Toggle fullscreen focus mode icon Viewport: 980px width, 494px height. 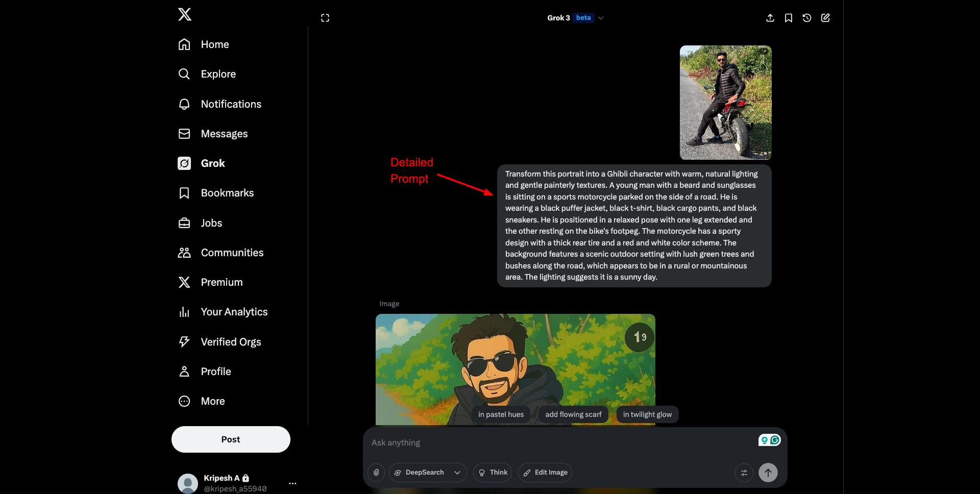click(325, 18)
